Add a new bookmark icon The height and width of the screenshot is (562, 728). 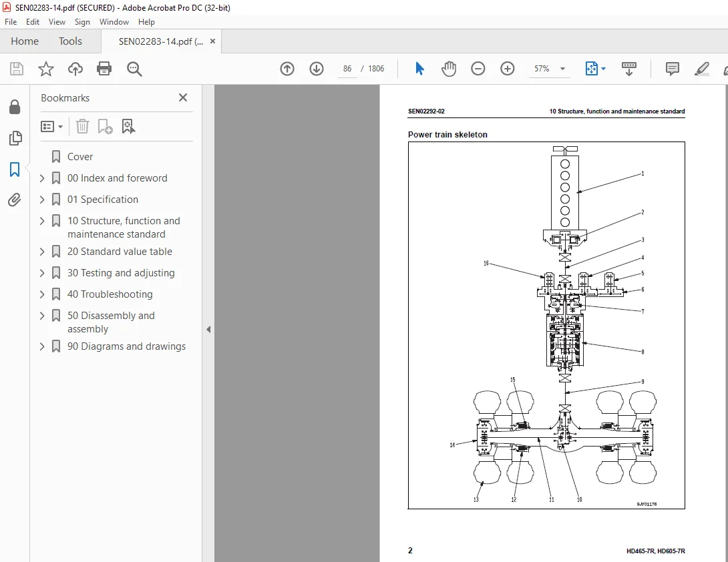point(105,126)
